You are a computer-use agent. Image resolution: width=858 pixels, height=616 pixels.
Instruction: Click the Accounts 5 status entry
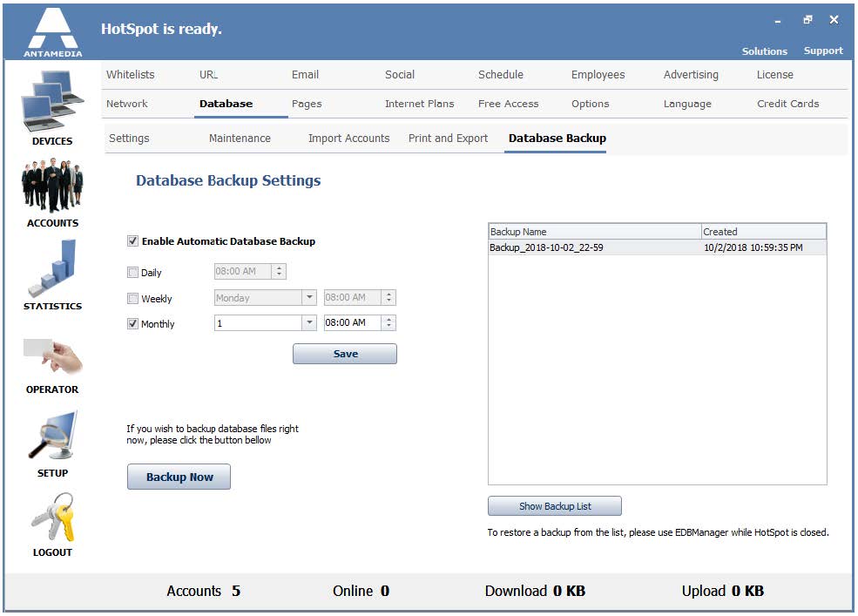coord(204,591)
